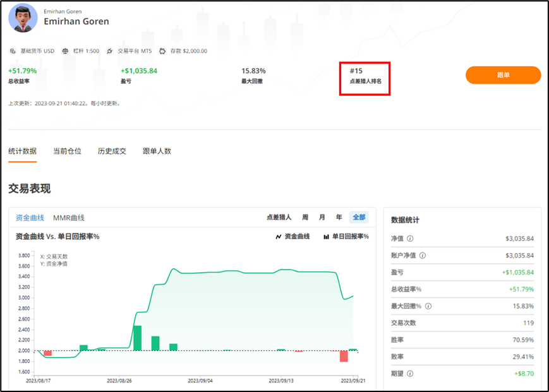The image size is (549, 392).
Task: View the 跟单人数 tab
Action: [157, 151]
